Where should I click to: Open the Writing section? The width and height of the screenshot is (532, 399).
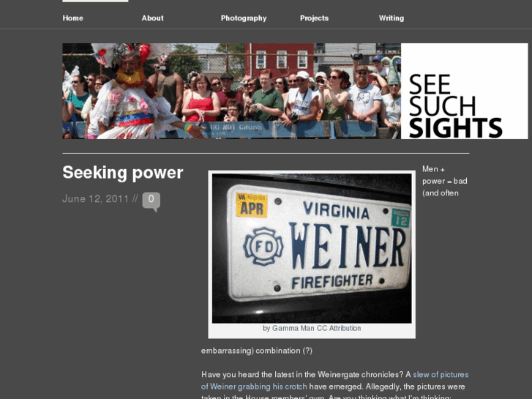(391, 18)
